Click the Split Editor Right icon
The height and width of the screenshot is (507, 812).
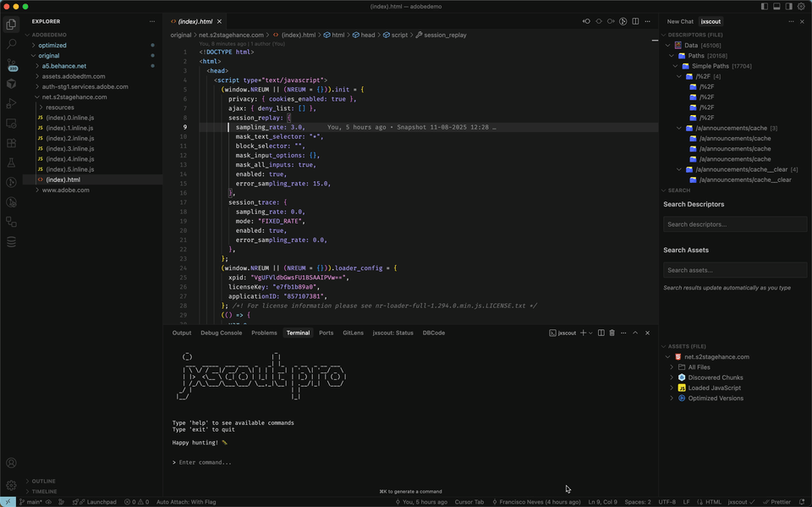coord(635,21)
